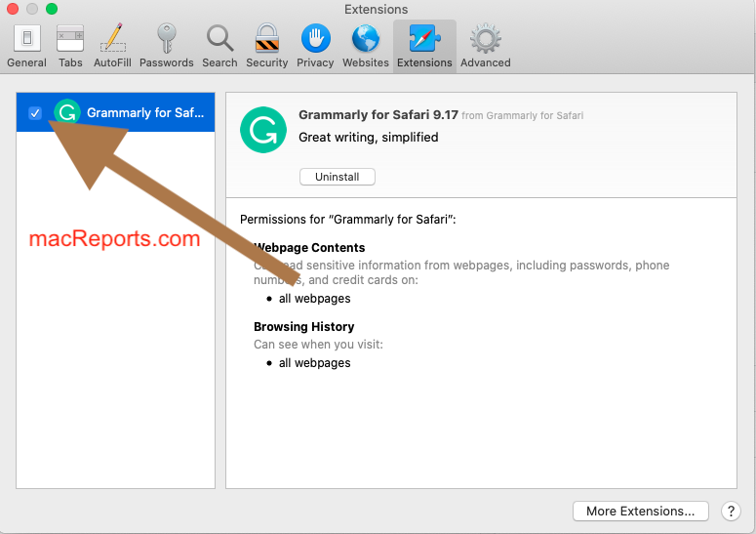Open the General preferences pane

pyautogui.click(x=26, y=46)
